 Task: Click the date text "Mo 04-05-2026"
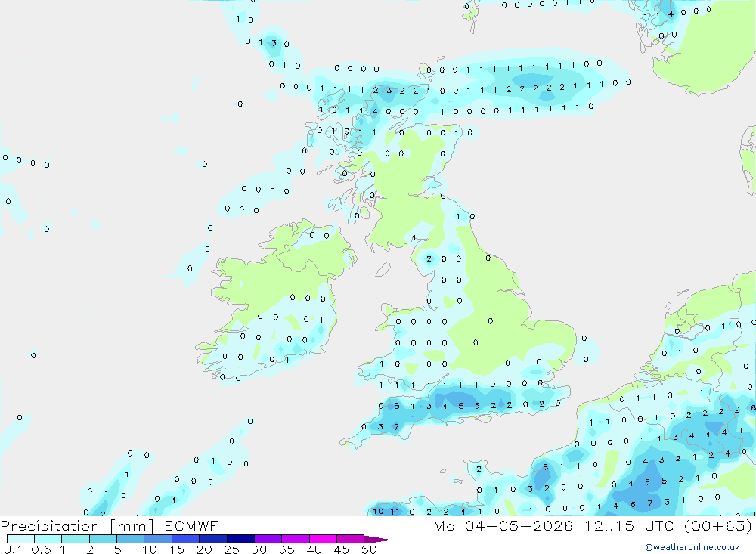pyautogui.click(x=503, y=525)
